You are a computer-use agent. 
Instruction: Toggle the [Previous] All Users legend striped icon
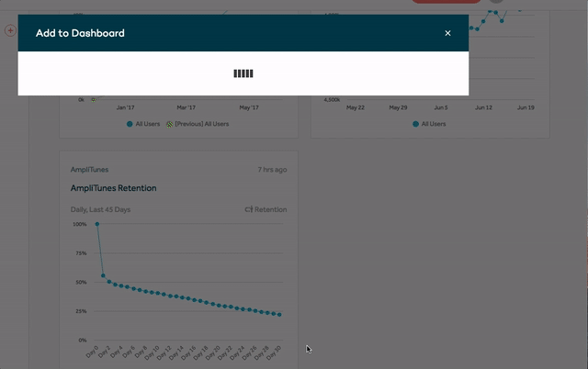click(169, 124)
